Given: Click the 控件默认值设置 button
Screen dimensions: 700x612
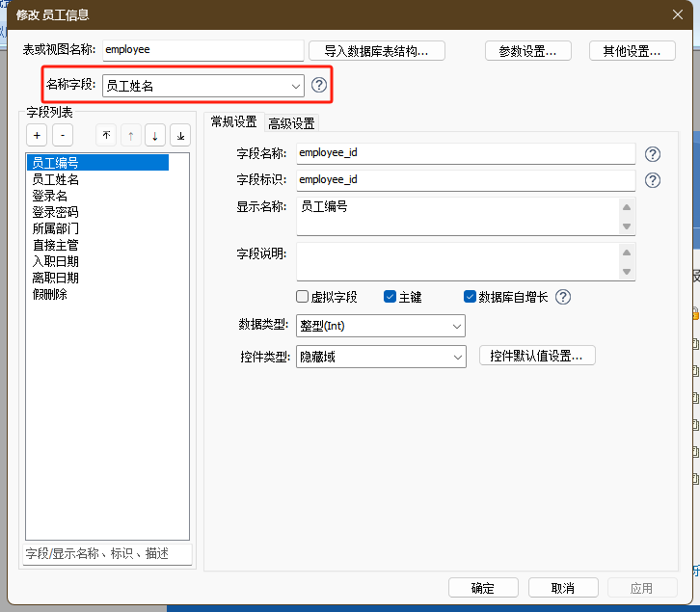Looking at the screenshot, I should tap(537, 356).
